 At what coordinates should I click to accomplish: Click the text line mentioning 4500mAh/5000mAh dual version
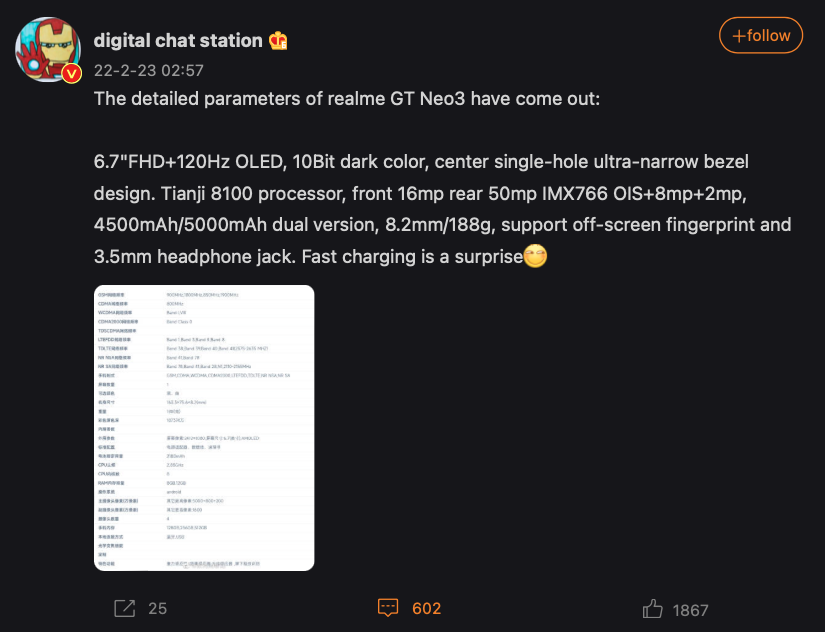pos(442,224)
